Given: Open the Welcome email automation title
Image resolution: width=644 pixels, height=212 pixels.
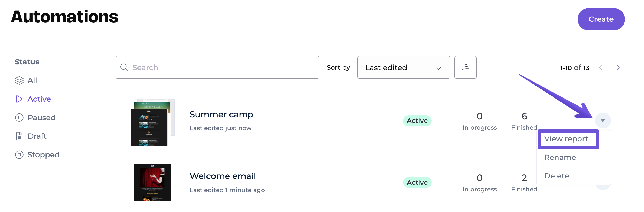Looking at the screenshot, I should point(223,176).
